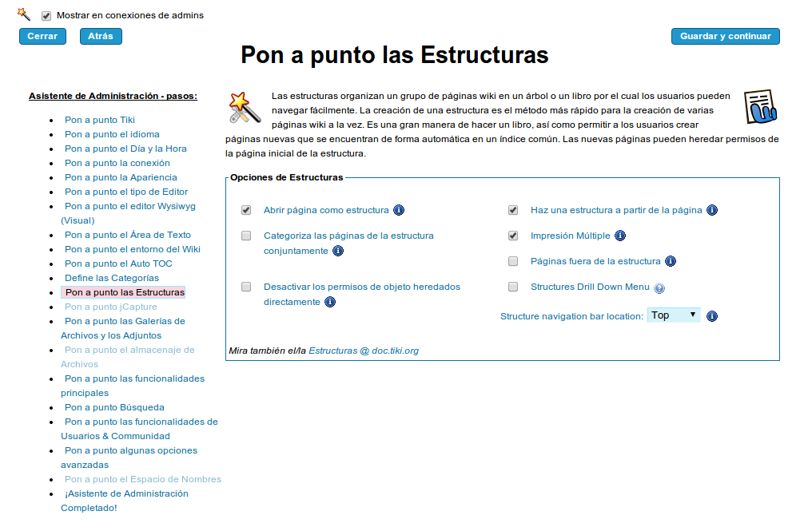Viewport: 812px width, 531px height.
Task: Open help icon for Páginas fuera de la estructura
Action: 671,262
